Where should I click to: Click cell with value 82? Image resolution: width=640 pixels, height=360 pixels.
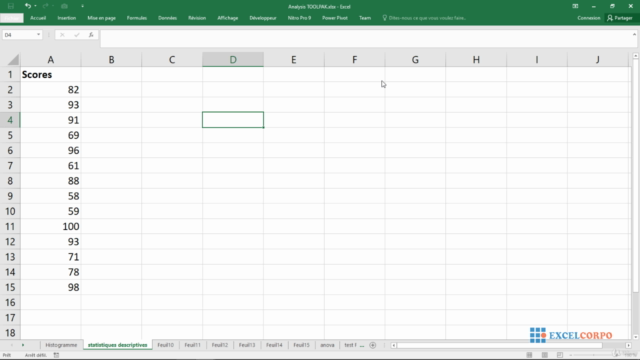51,90
